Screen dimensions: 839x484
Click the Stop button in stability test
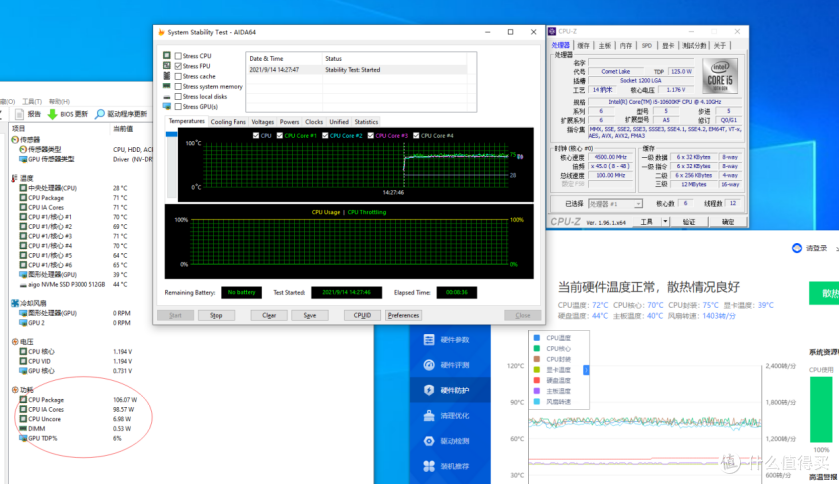click(216, 315)
